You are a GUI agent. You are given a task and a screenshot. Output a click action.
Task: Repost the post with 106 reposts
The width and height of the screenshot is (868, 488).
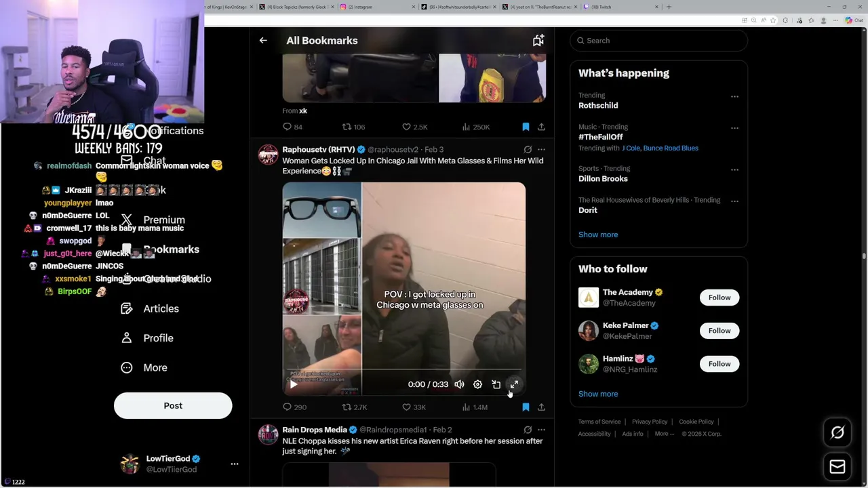pyautogui.click(x=353, y=127)
